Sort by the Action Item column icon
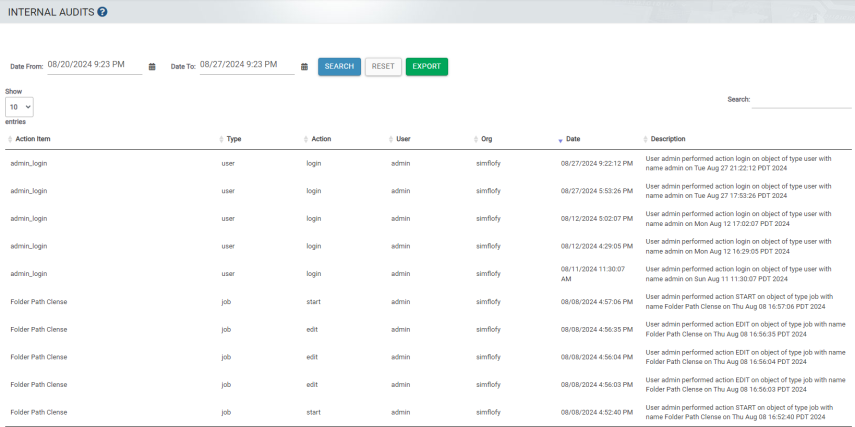Image resolution: width=855 pixels, height=427 pixels. 10,139
